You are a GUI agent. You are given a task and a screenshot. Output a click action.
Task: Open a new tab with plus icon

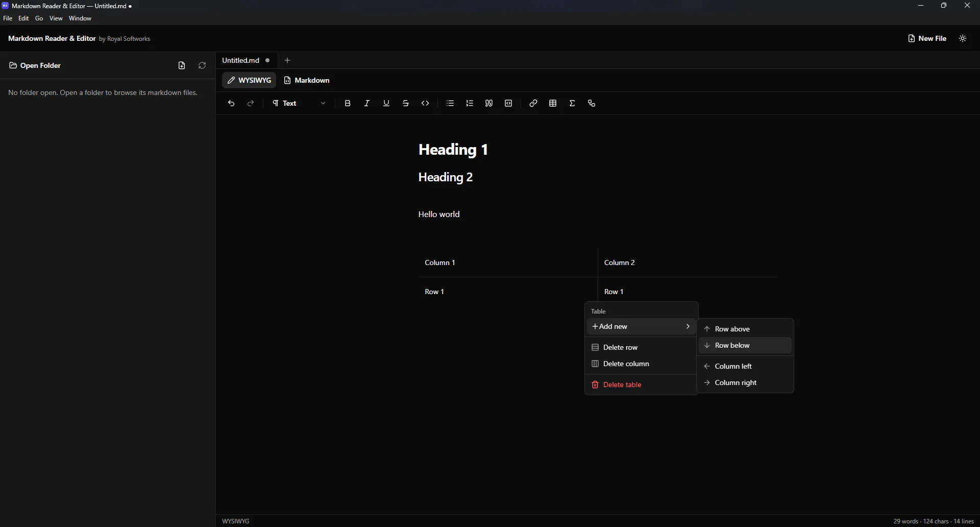(x=287, y=60)
